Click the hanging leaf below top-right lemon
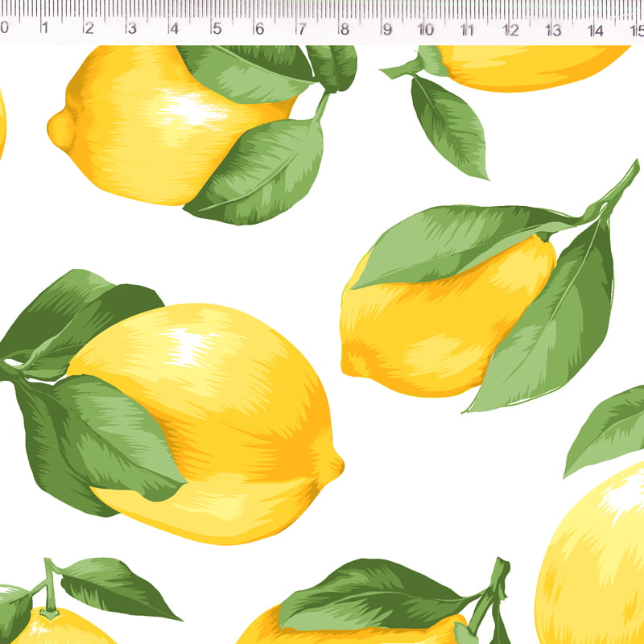Viewport: 644px width, 644px height. 451,125
